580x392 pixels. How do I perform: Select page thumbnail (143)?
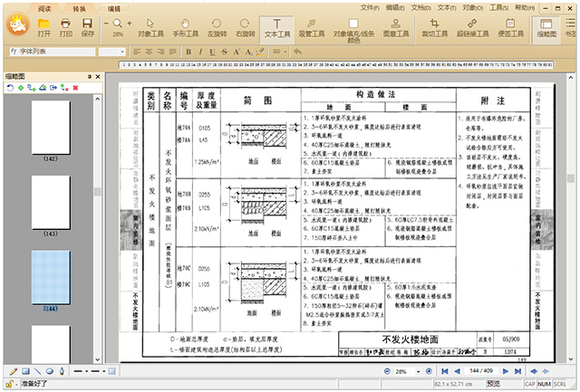(x=51, y=203)
